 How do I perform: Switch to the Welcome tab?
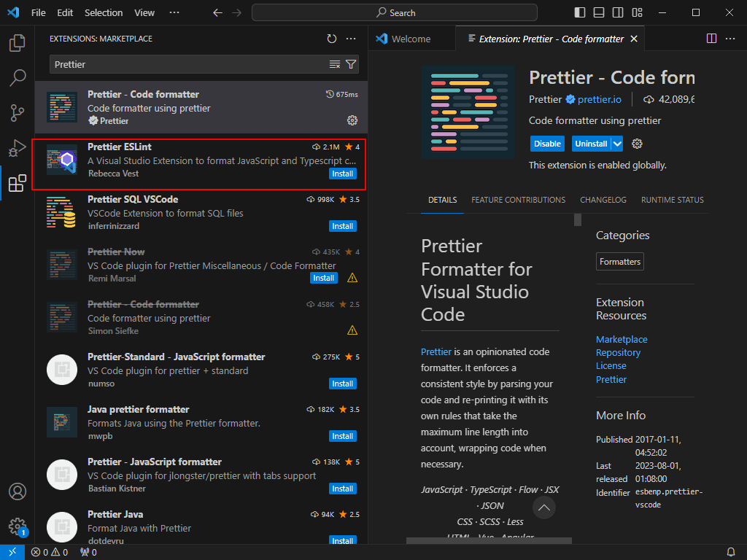411,39
